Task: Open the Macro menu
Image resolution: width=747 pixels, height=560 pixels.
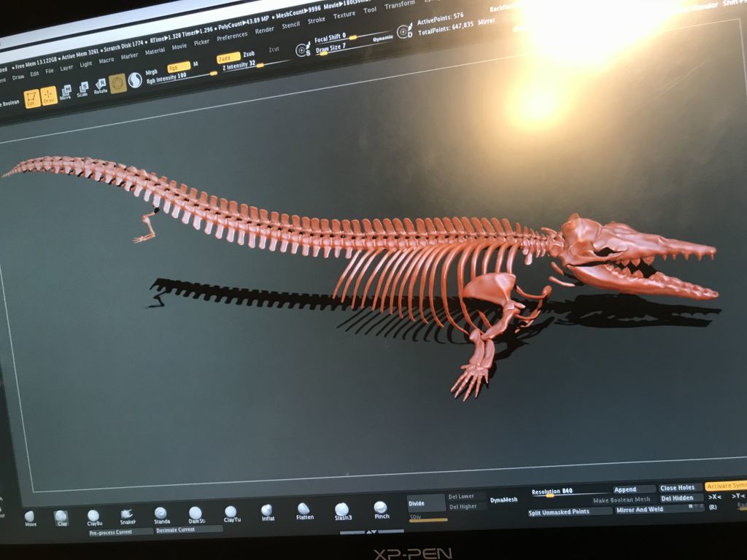Action: [107, 61]
